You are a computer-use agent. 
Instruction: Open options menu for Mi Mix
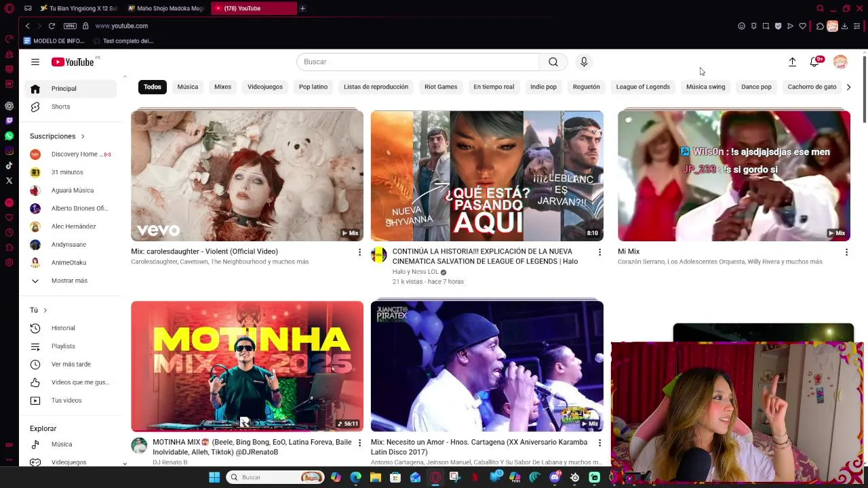tap(846, 252)
